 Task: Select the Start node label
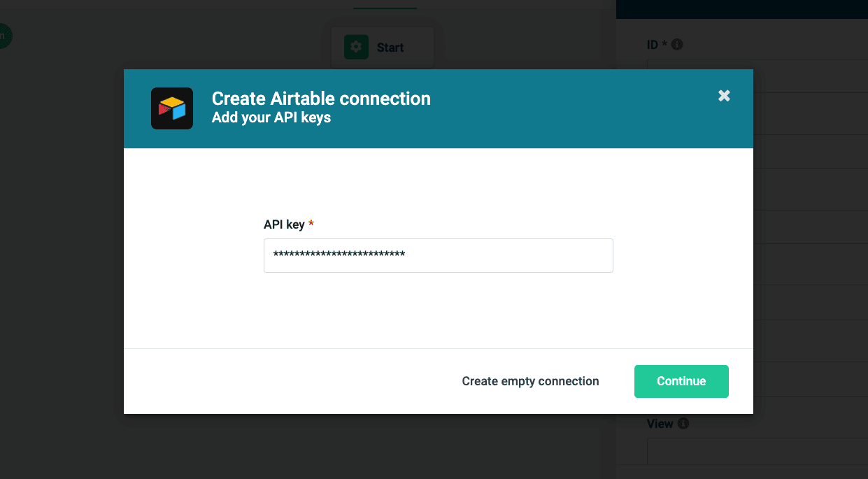pyautogui.click(x=390, y=48)
